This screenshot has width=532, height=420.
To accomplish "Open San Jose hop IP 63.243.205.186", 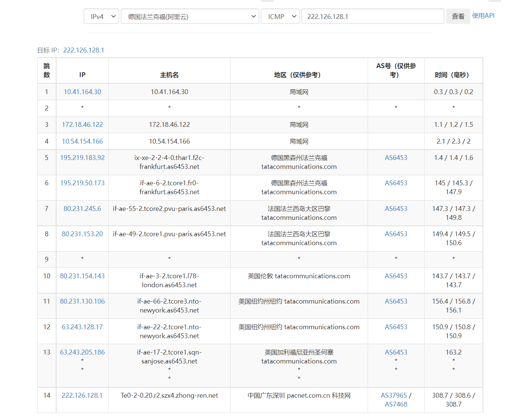I will click(x=82, y=352).
